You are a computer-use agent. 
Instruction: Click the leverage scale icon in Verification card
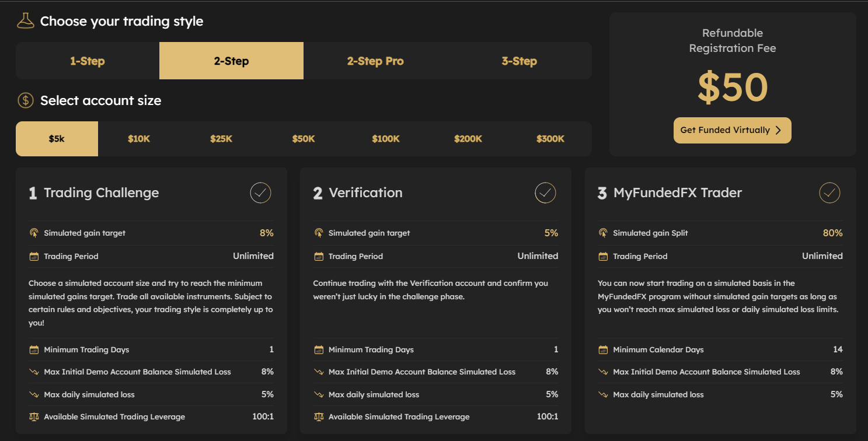click(319, 416)
